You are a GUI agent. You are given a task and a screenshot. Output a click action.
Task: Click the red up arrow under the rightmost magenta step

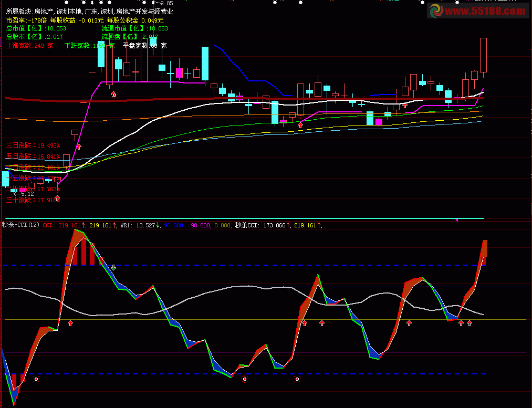tap(405, 106)
